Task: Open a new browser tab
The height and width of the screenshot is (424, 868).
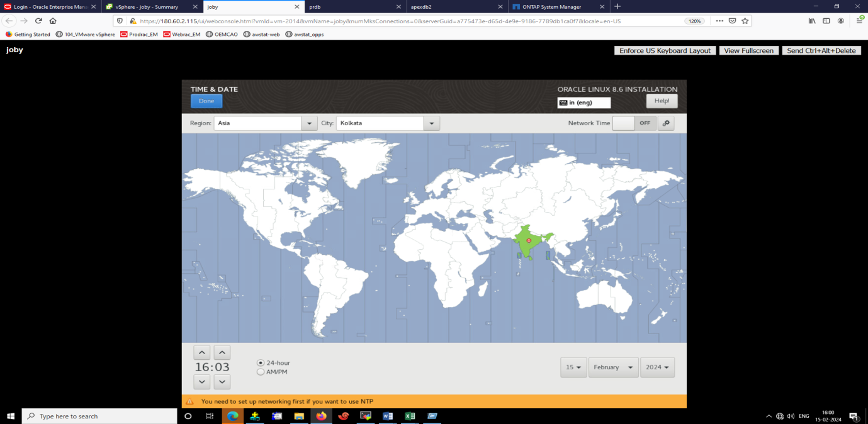Action: (617, 6)
